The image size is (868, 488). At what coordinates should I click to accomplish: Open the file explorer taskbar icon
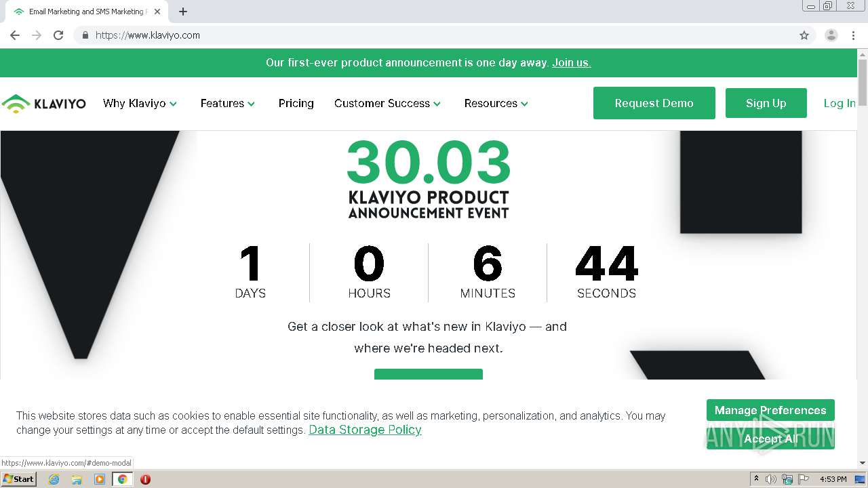click(77, 479)
